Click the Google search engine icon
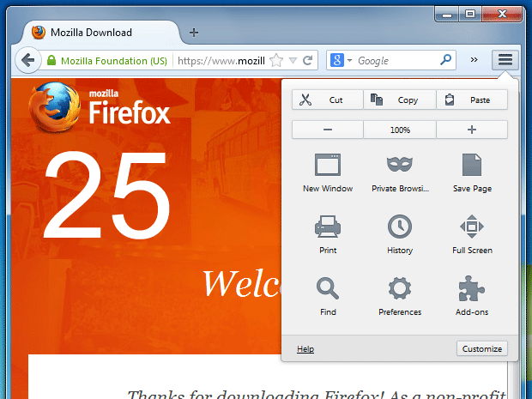This screenshot has width=532, height=399. coord(337,60)
